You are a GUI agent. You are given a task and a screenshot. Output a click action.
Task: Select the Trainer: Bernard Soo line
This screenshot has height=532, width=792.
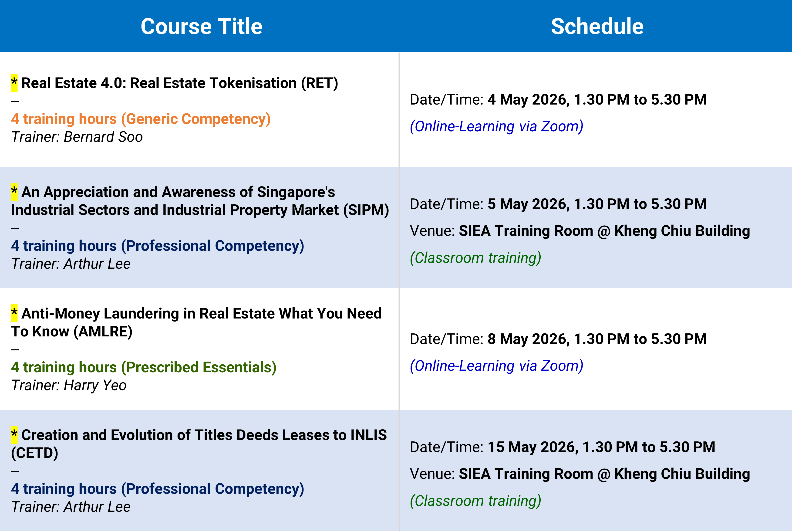[77, 137]
